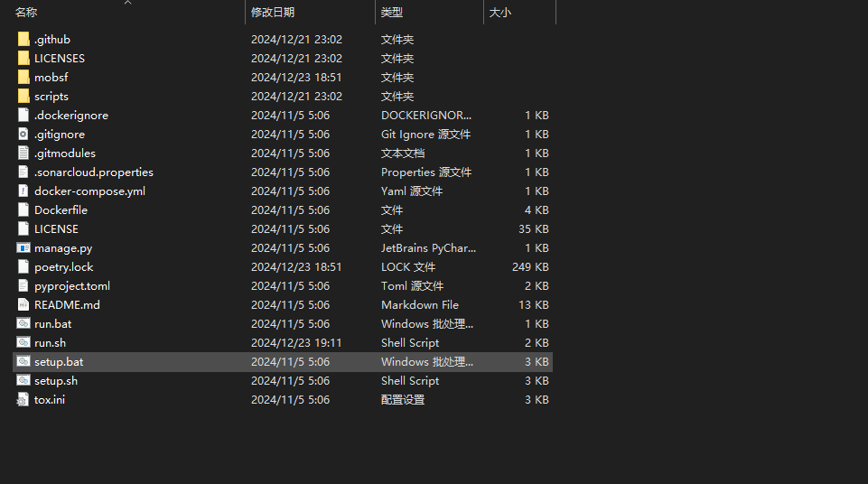Click the JetBrains PyChar... type cell

428,247
